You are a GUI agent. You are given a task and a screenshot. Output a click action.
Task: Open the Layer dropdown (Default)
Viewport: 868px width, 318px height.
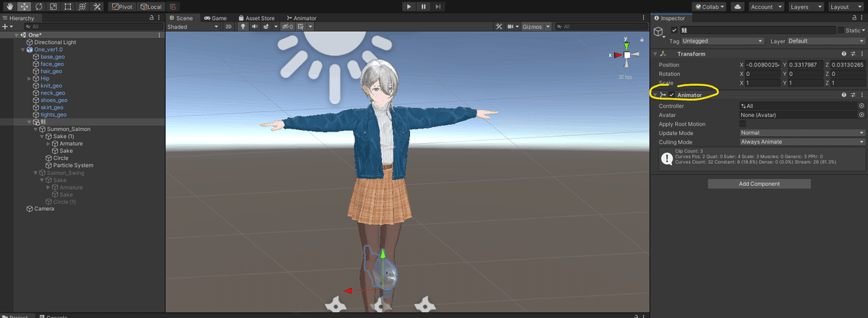[826, 41]
